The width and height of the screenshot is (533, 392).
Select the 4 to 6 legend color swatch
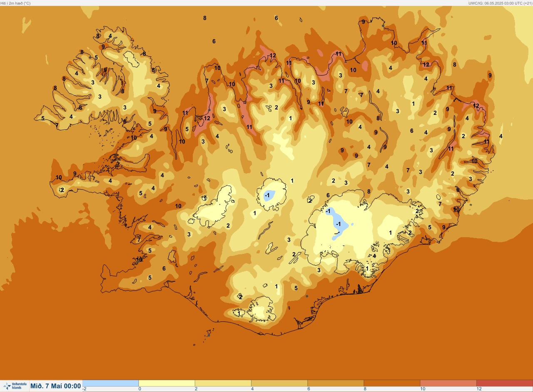click(279, 383)
